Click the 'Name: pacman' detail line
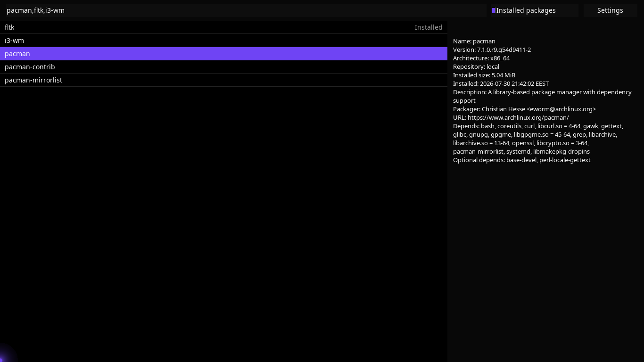 point(474,41)
